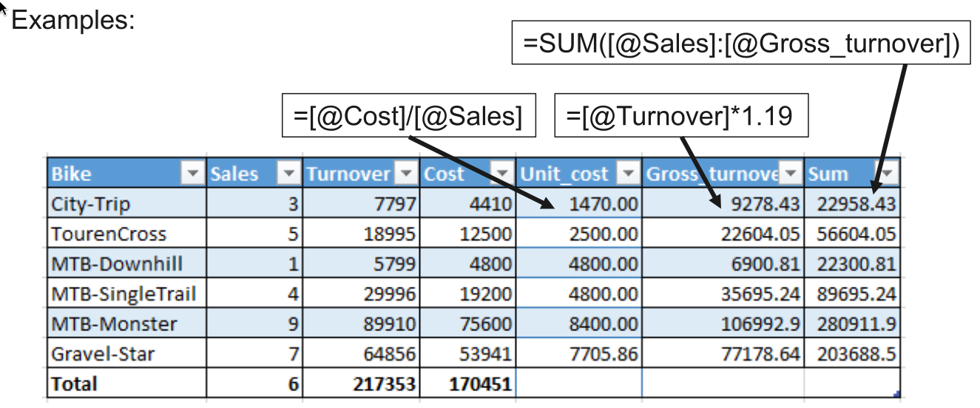This screenshot has height=408, width=980.
Task: Select total cost 170451
Action: (x=467, y=384)
